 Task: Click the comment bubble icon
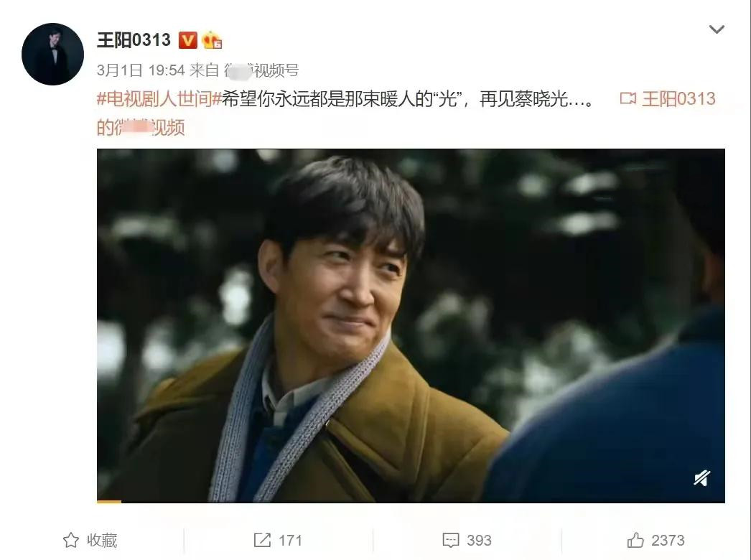tap(451, 541)
